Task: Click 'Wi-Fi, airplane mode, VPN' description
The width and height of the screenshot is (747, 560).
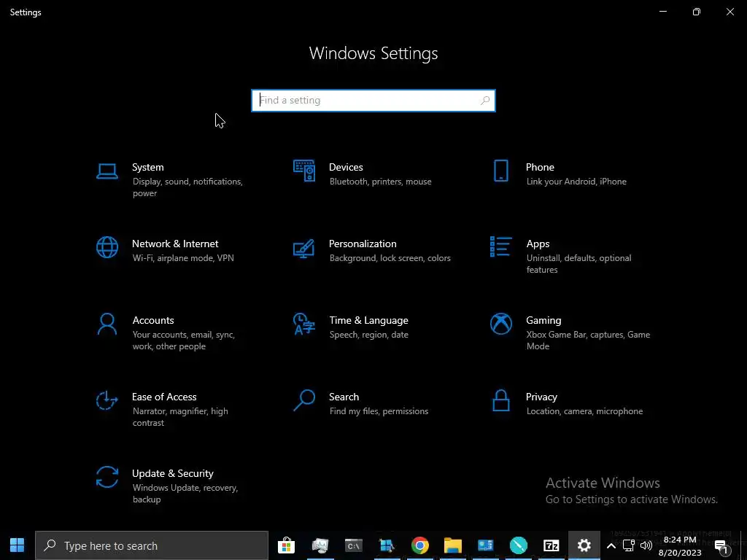Action: (x=183, y=258)
